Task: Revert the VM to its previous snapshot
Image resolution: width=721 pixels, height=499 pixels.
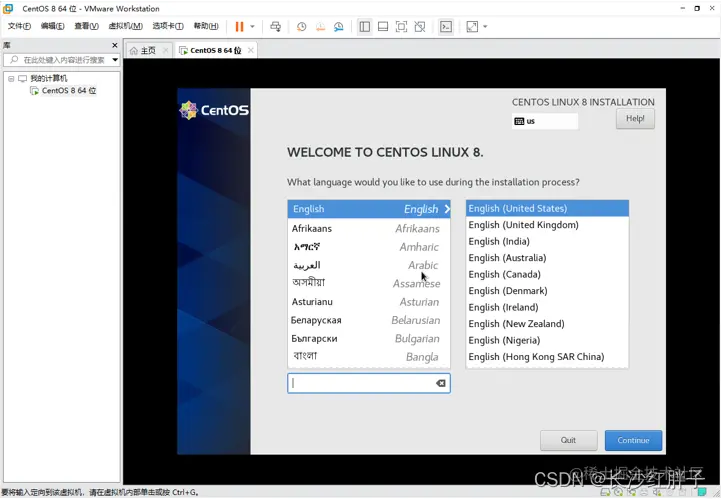Action: click(320, 27)
